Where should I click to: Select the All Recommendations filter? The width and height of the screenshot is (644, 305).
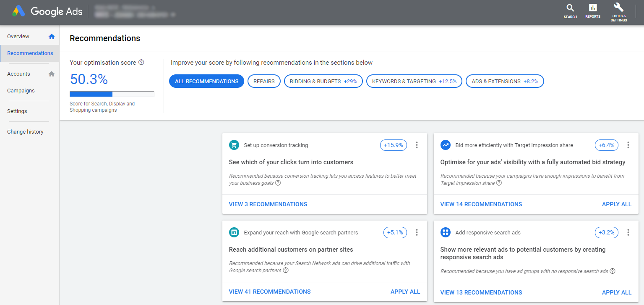tap(206, 82)
